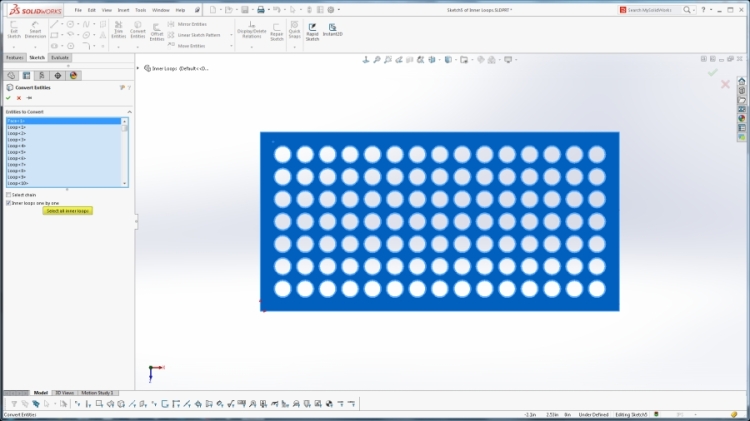Screen dimensions: 750x421
Task: Select Loop<10> in entities list
Action: (x=64, y=183)
